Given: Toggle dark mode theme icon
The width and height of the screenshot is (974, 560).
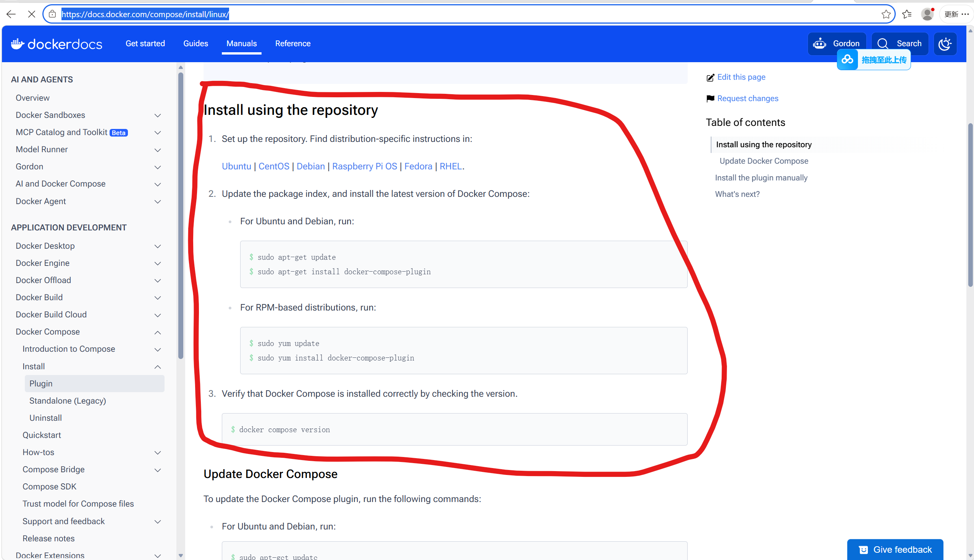Looking at the screenshot, I should (x=945, y=43).
